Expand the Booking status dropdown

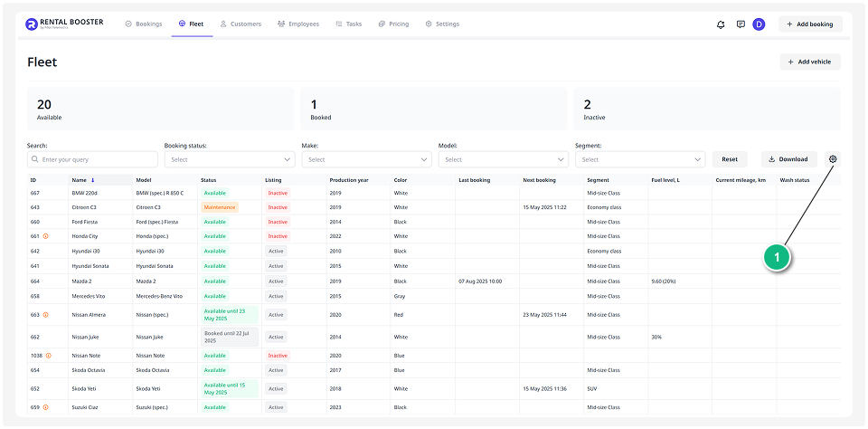pyautogui.click(x=229, y=159)
